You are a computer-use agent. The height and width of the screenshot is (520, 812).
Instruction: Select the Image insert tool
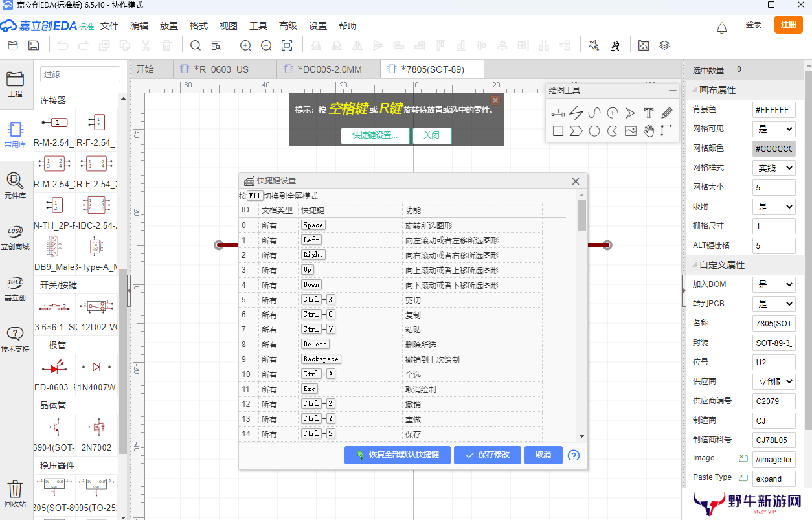(x=631, y=131)
